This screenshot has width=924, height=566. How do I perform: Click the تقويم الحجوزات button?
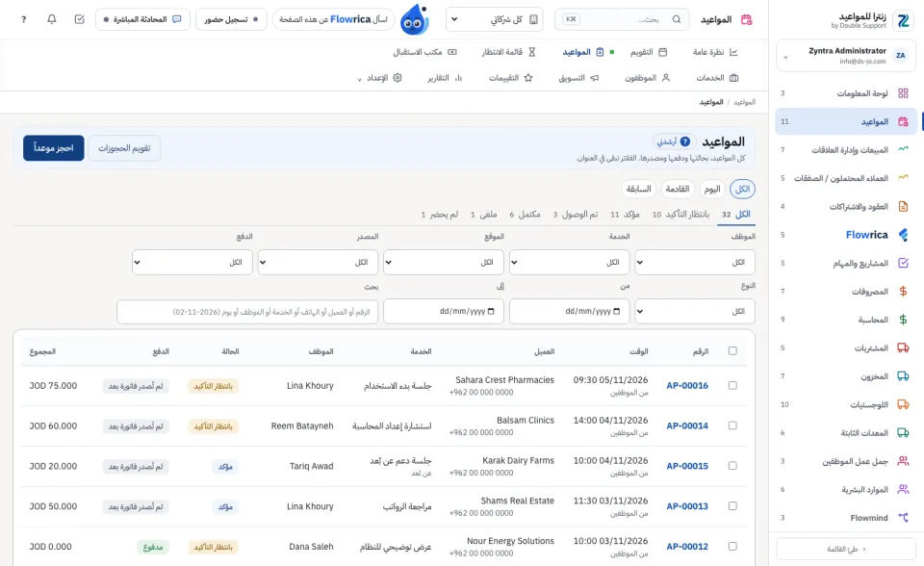coord(124,148)
